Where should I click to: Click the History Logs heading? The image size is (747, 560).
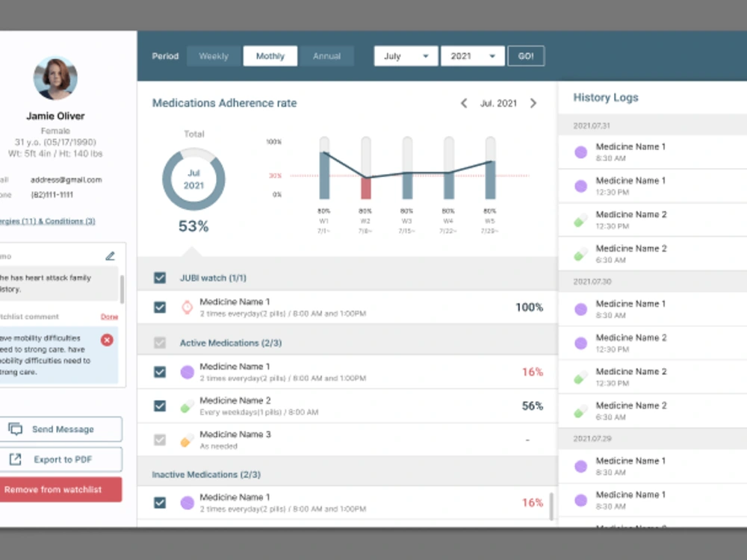(606, 98)
